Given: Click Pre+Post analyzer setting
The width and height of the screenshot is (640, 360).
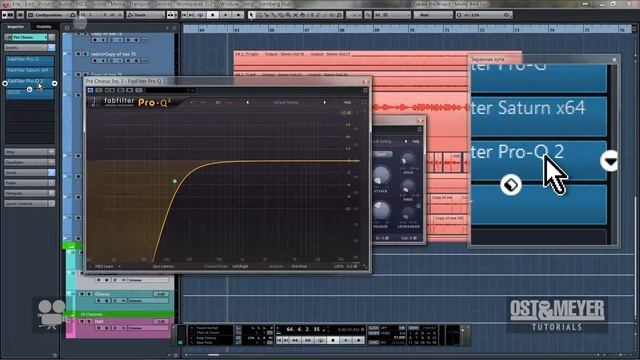Looking at the screenshot, I should tap(299, 267).
